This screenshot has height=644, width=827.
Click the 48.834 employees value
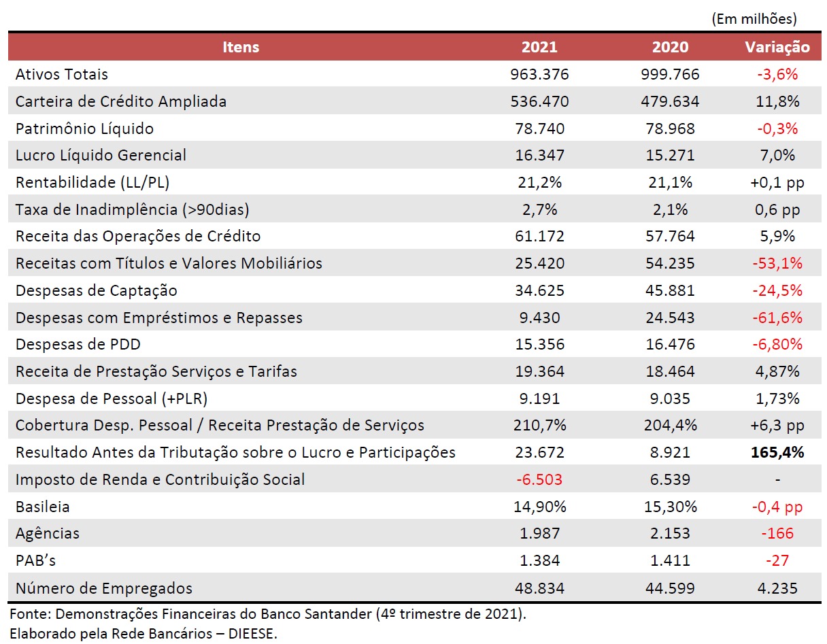coord(539,588)
